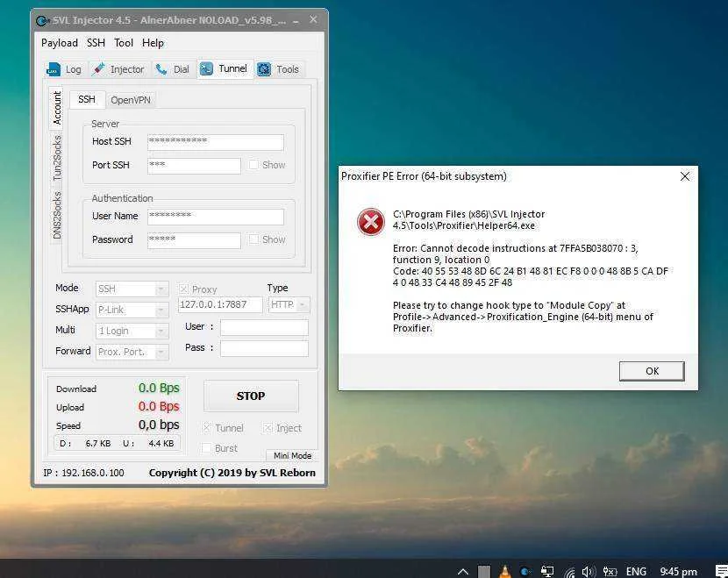
Task: Select the OpenVPN sub-tab
Action: (131, 100)
